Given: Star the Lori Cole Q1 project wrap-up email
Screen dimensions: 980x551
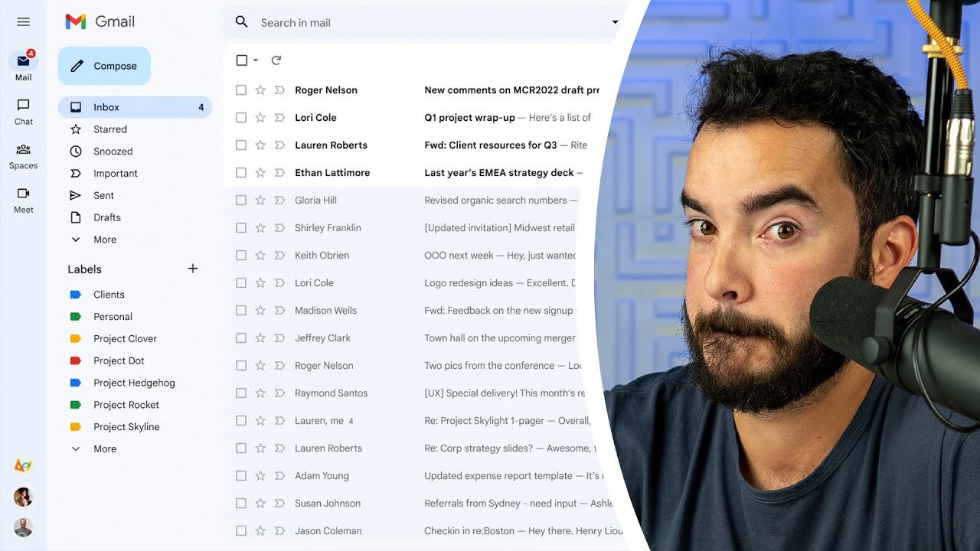Looking at the screenshot, I should [260, 118].
